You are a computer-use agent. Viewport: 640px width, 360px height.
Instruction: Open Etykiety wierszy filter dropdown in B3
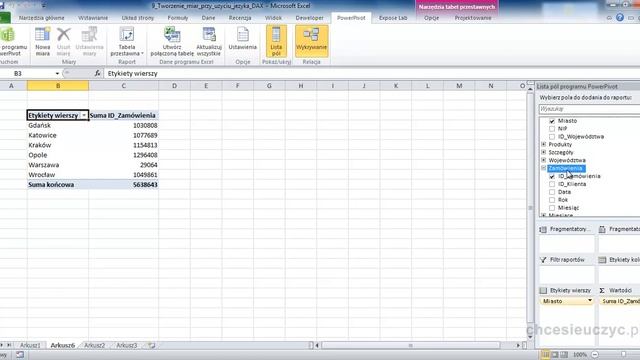click(84, 116)
